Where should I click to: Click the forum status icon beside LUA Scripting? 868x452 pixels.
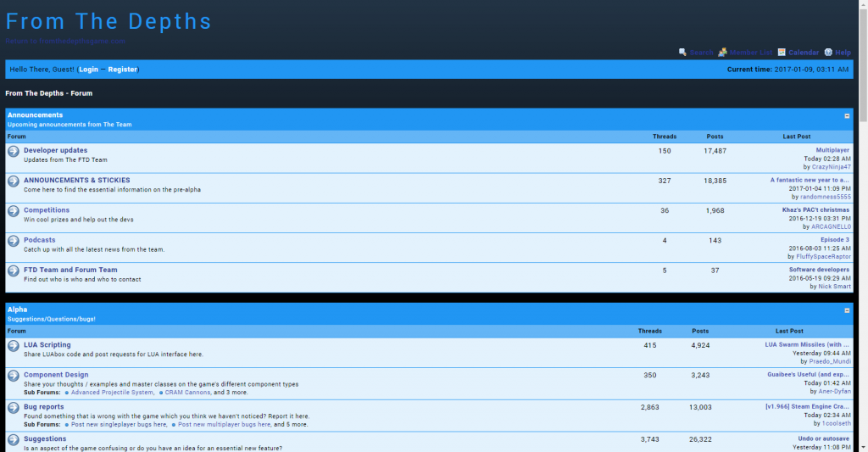click(x=14, y=345)
